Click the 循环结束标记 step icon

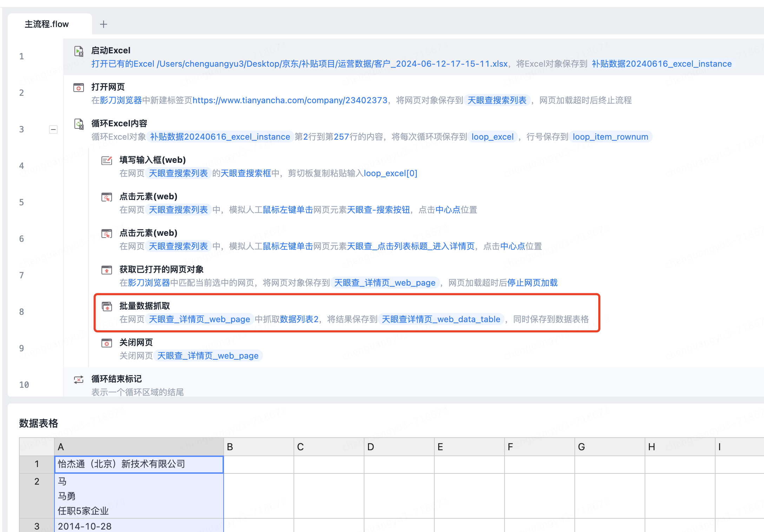79,379
